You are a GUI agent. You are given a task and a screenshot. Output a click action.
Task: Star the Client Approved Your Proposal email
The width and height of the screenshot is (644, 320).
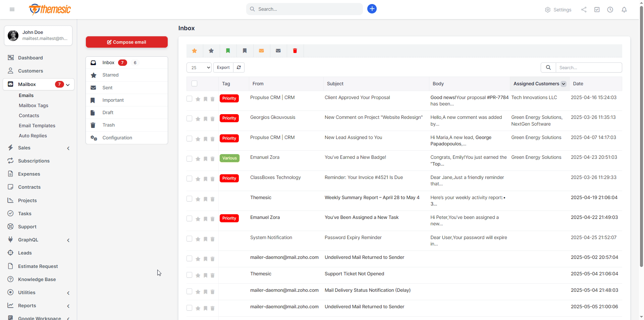[198, 99]
